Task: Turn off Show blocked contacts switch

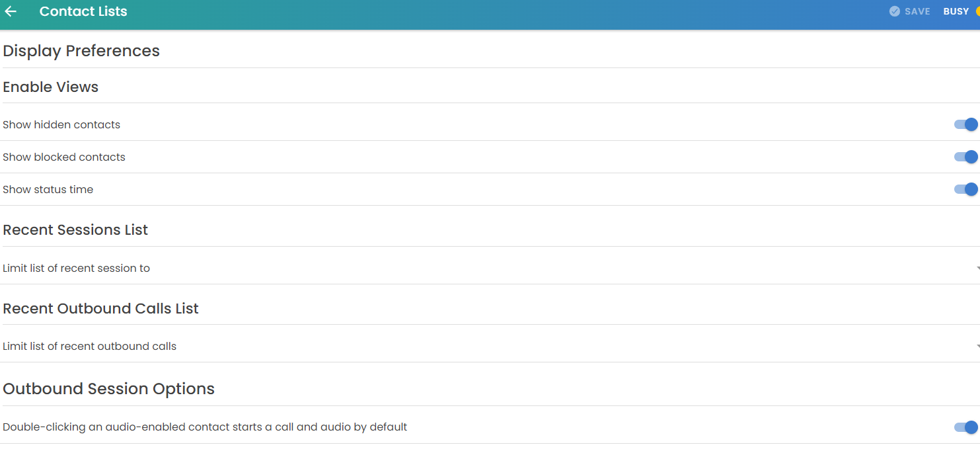Action: (965, 157)
